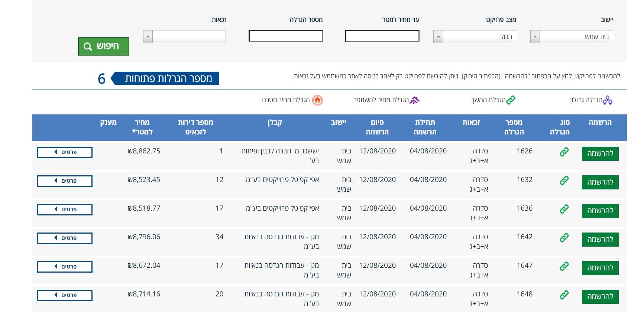
Task: Click the עד מחיר למטר input field
Action: click(382, 36)
